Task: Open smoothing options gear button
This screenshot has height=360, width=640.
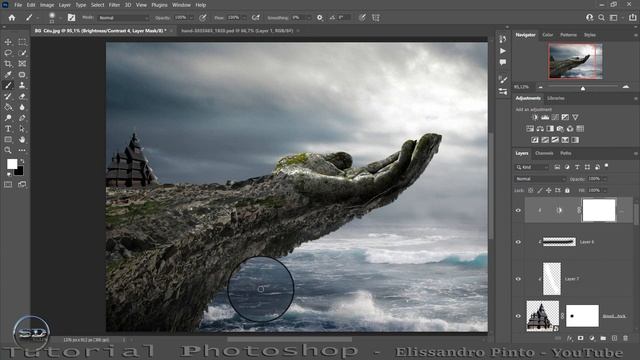Action: tap(320, 18)
